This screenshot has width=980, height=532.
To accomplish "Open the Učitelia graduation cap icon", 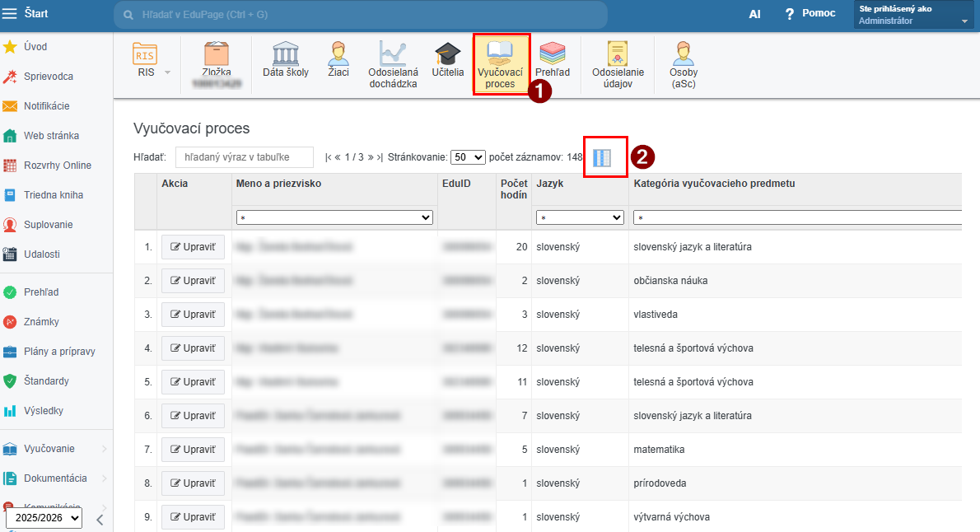I will pyautogui.click(x=448, y=64).
